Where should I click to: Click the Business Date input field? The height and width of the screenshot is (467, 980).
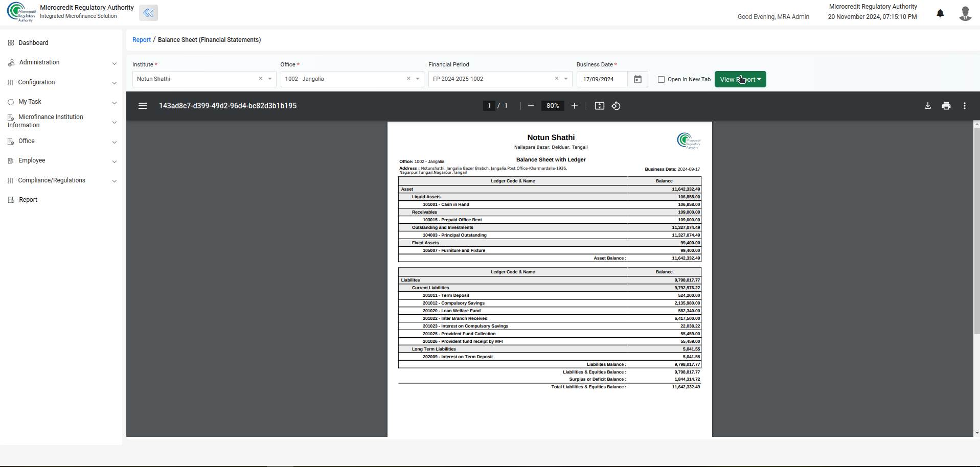[602, 79]
